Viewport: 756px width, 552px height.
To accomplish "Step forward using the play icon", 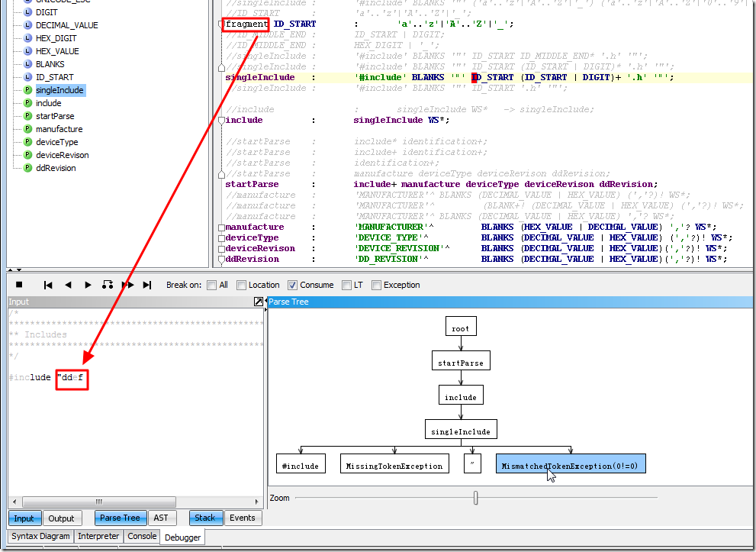I will point(86,284).
